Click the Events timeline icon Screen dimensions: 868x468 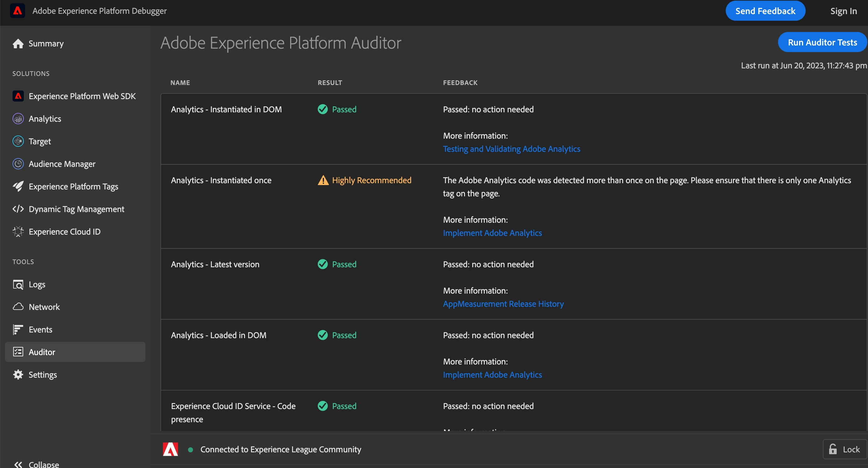[18, 329]
